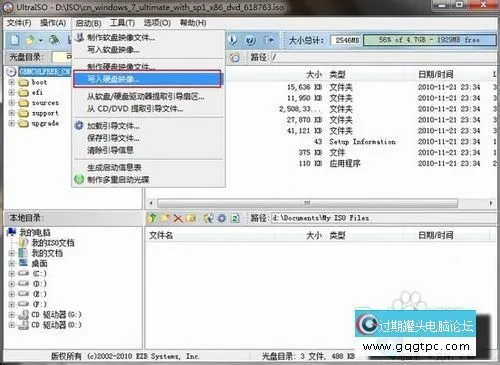Choose 从 CD/DVD 提取引导文件... entry
This screenshot has height=365, width=500.
tap(148, 109)
